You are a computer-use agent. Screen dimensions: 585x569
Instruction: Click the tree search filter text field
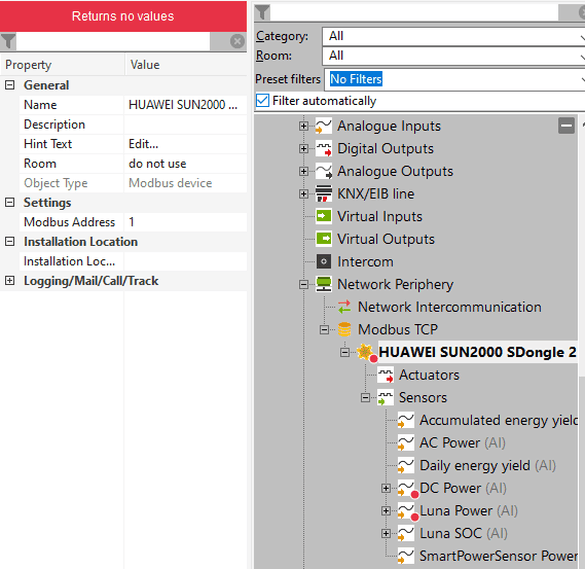pos(414,12)
